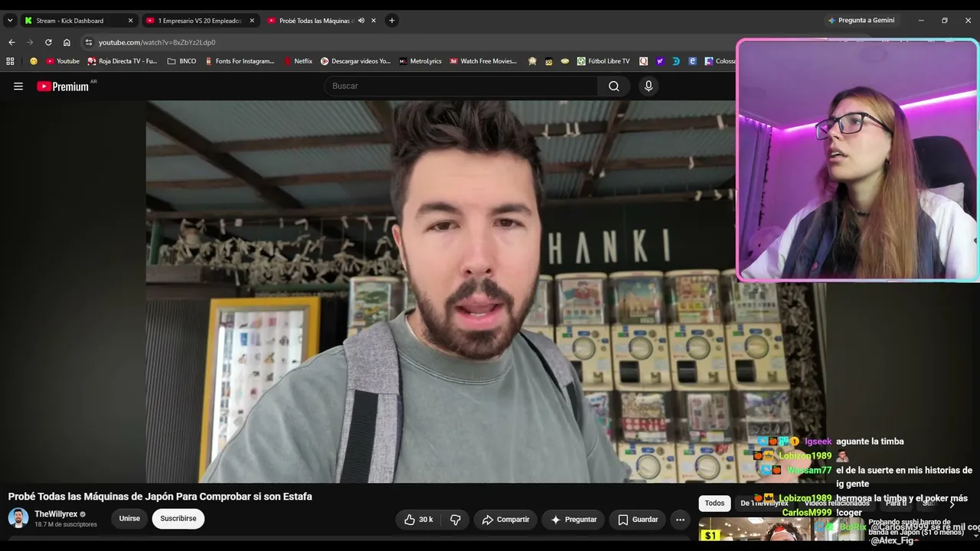Click the Igseek chat username

point(818,442)
